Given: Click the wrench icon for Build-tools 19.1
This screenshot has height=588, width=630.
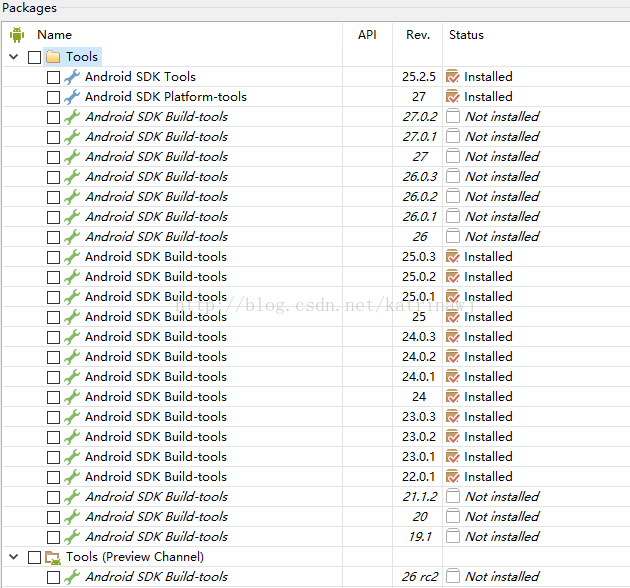Looking at the screenshot, I should click(x=72, y=537).
